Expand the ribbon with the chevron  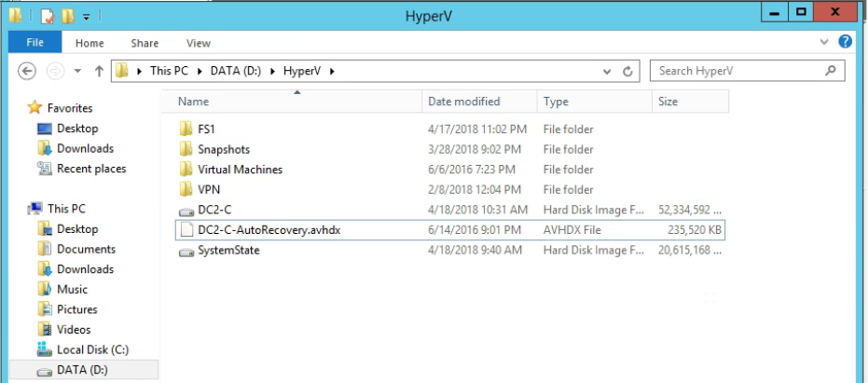(x=824, y=42)
